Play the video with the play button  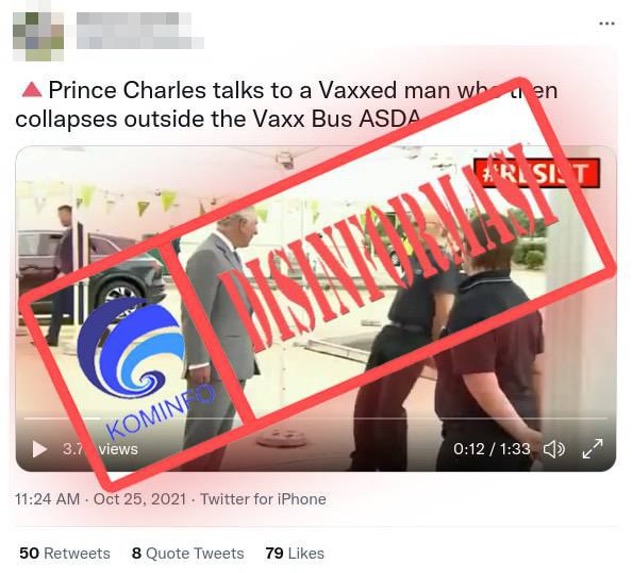39,449
